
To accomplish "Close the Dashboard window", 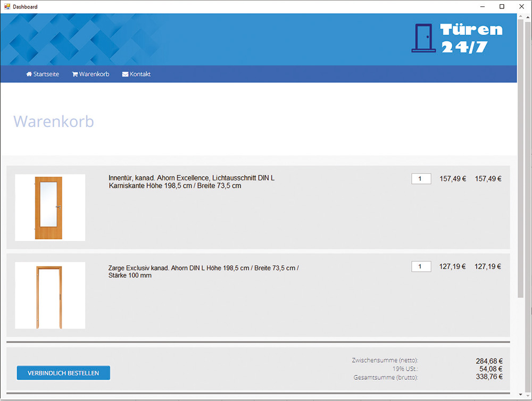I will coord(520,6).
